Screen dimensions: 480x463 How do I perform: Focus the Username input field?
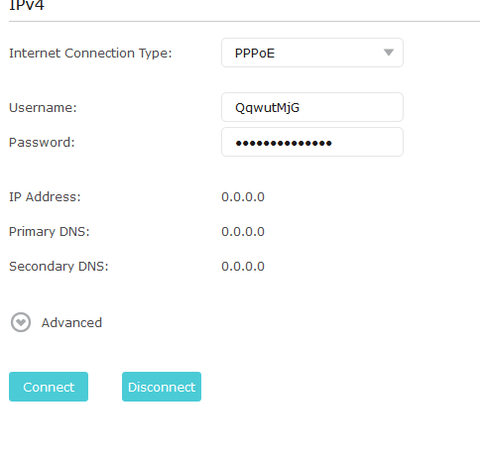(x=312, y=107)
